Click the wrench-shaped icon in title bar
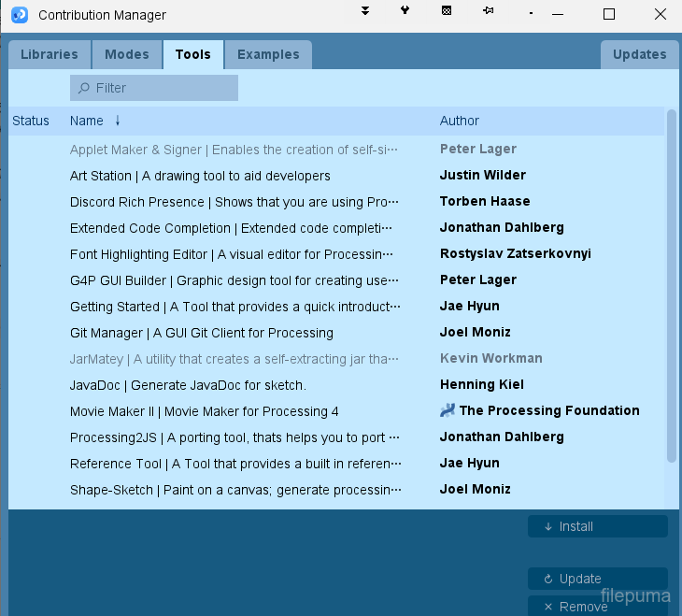This screenshot has height=616, width=682. (x=405, y=11)
